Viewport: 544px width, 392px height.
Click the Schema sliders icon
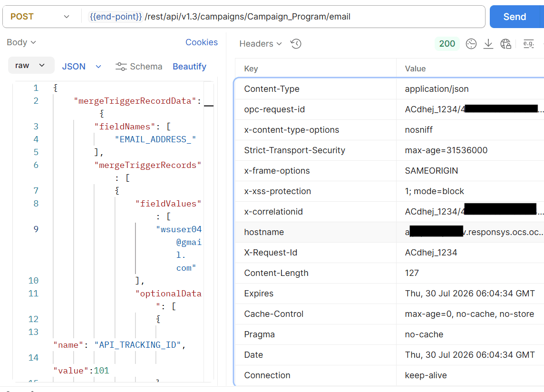(x=121, y=66)
